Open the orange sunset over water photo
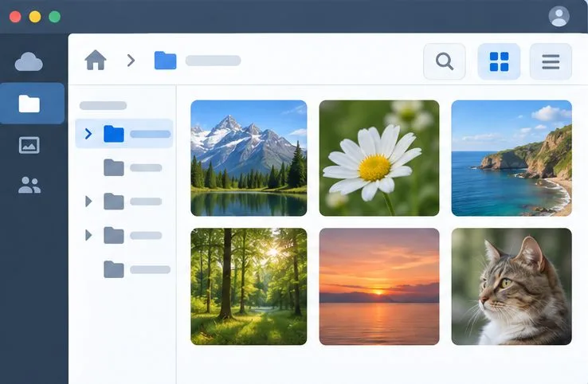 [x=379, y=287]
